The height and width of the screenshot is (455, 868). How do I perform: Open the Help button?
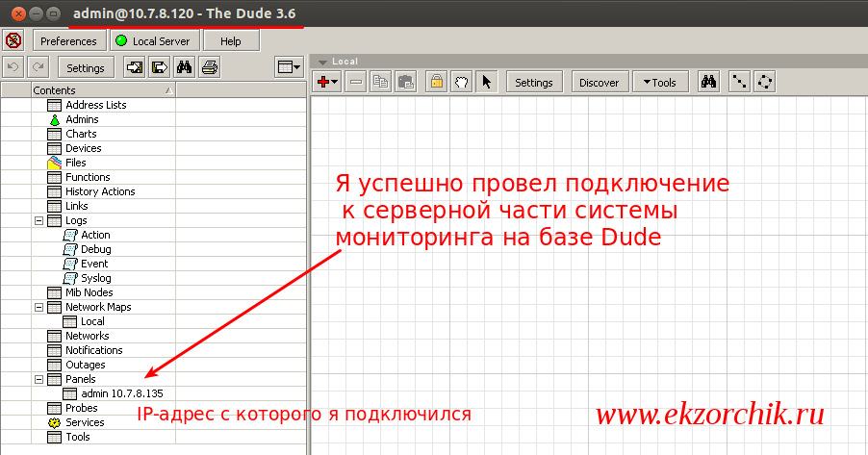tap(231, 41)
